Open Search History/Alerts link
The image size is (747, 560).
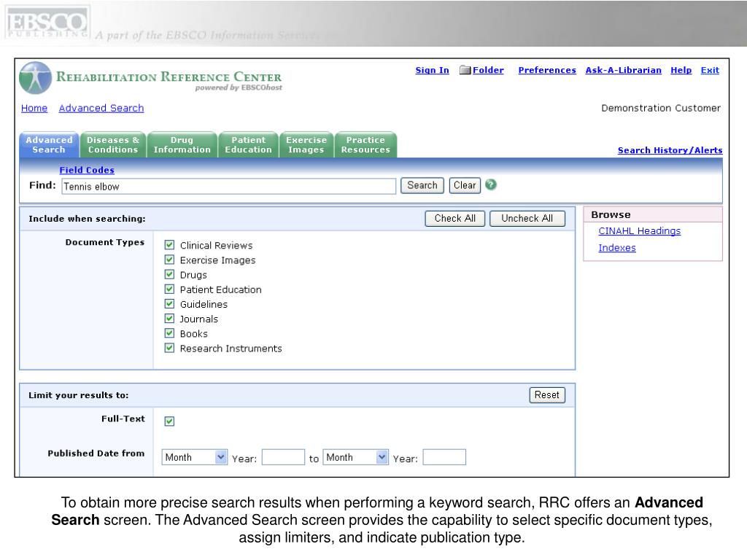click(x=670, y=150)
